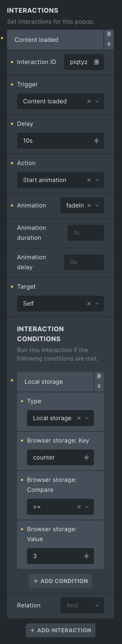122x644 pixels.
Task: Copy the interaction ID piqtyz
Action: (96, 62)
